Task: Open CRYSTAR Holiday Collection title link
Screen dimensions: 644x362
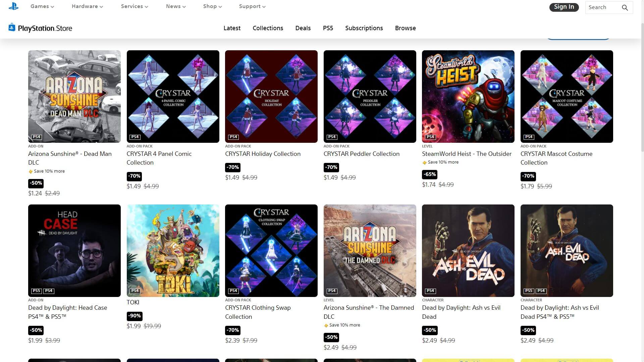Action: (263, 154)
